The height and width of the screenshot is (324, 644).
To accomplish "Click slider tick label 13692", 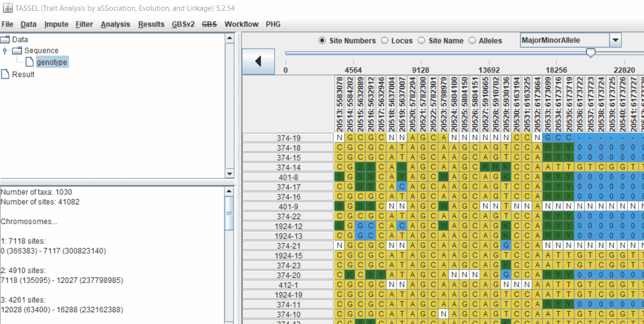I will 489,70.
